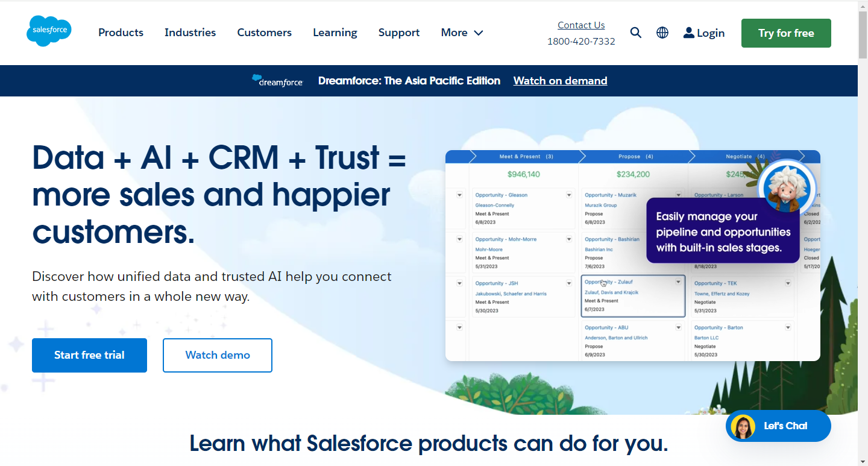The width and height of the screenshot is (868, 466).
Task: Open dropdown arrow on Opportunity - TEK card
Action: [788, 283]
